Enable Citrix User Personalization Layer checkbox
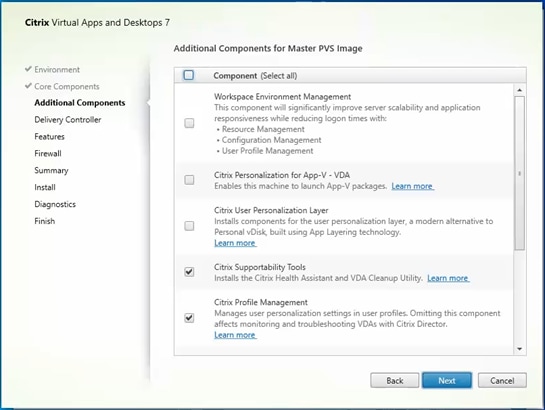Viewport: 545px width, 410px height. (189, 226)
